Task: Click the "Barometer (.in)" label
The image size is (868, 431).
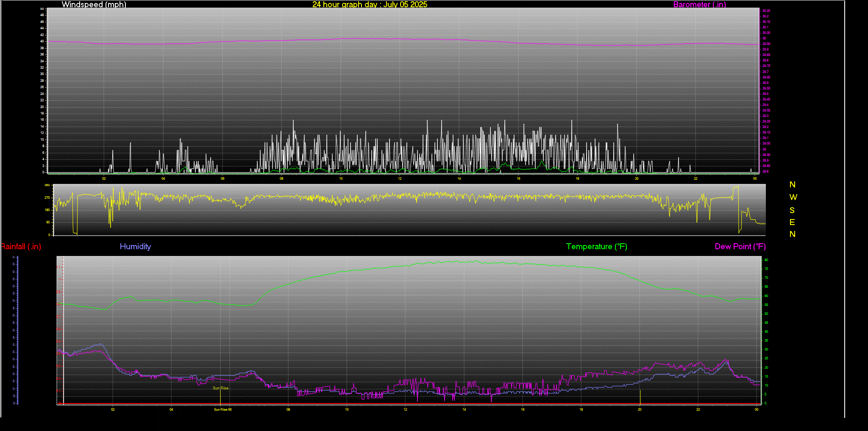Action: coord(699,5)
